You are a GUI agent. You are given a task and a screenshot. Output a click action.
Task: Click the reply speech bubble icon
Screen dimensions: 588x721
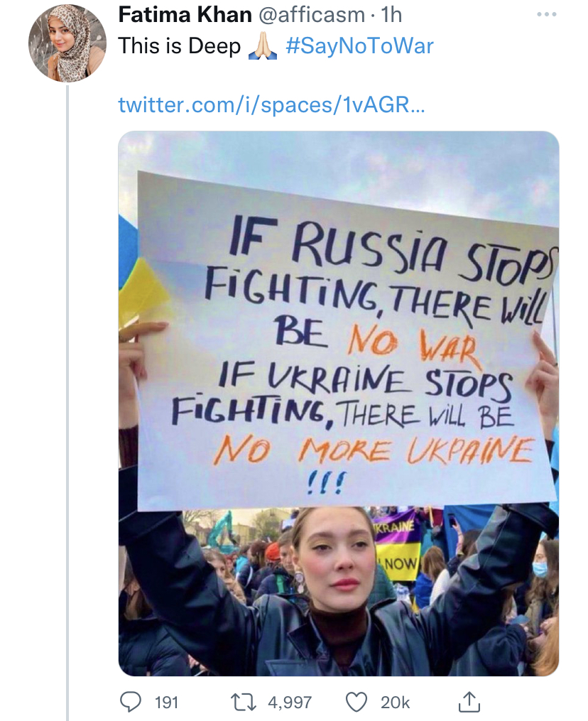[x=130, y=702]
